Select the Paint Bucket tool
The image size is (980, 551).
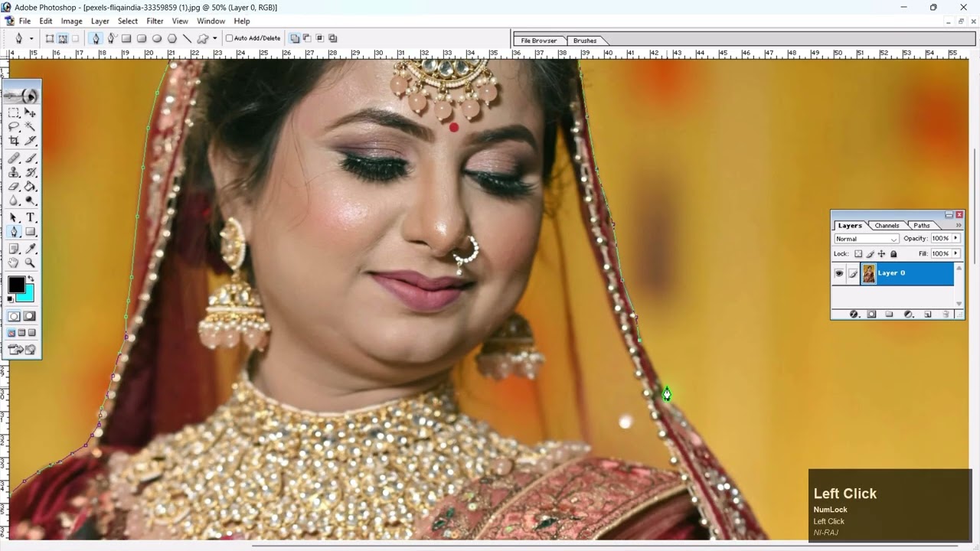point(31,187)
